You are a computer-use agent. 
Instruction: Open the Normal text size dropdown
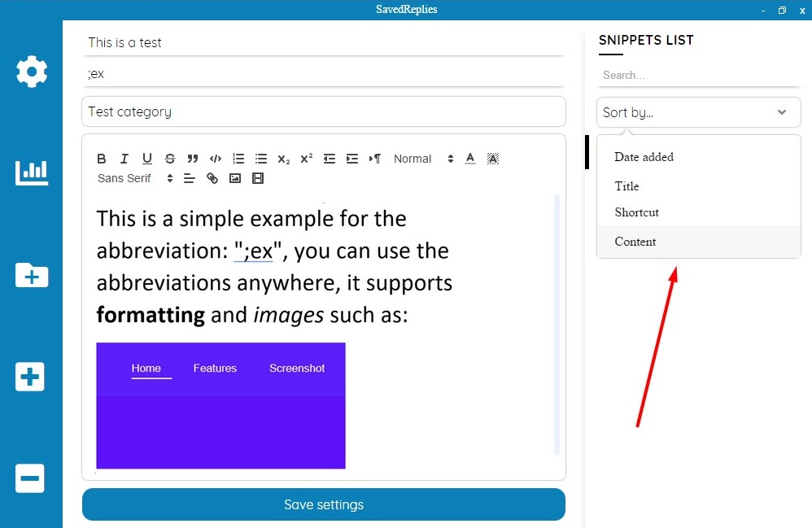(424, 159)
